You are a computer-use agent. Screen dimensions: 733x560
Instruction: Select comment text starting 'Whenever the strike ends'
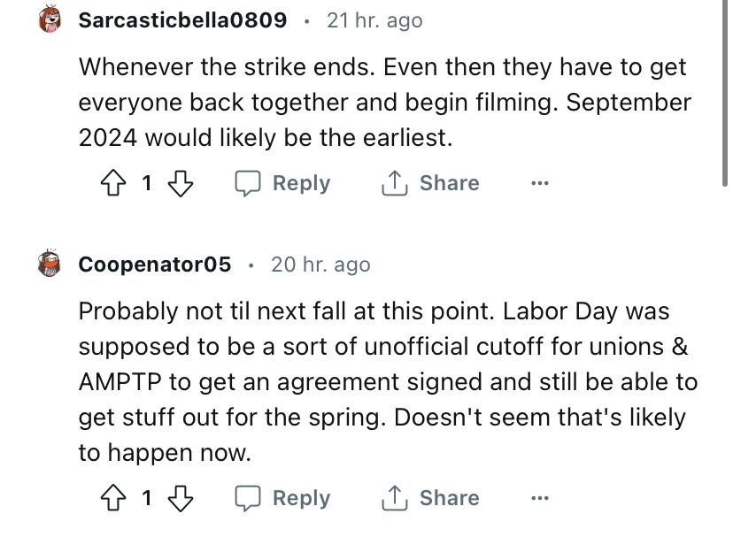pyautogui.click(x=382, y=103)
